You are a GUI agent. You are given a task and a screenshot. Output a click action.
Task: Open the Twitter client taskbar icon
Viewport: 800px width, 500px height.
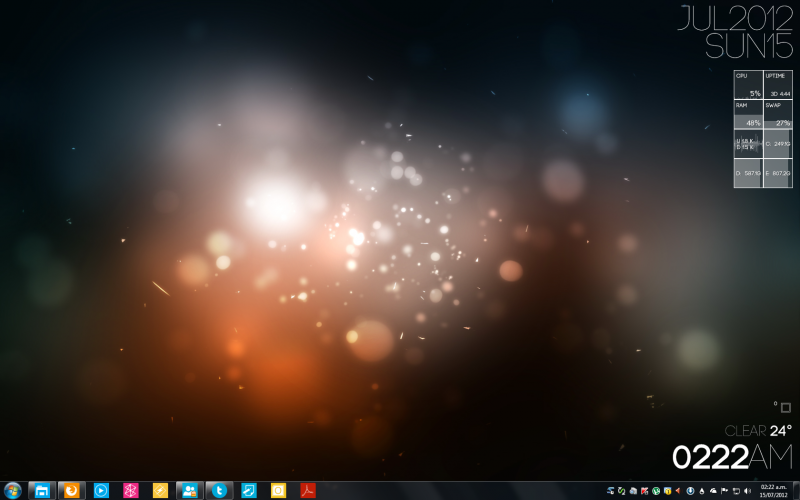219,491
